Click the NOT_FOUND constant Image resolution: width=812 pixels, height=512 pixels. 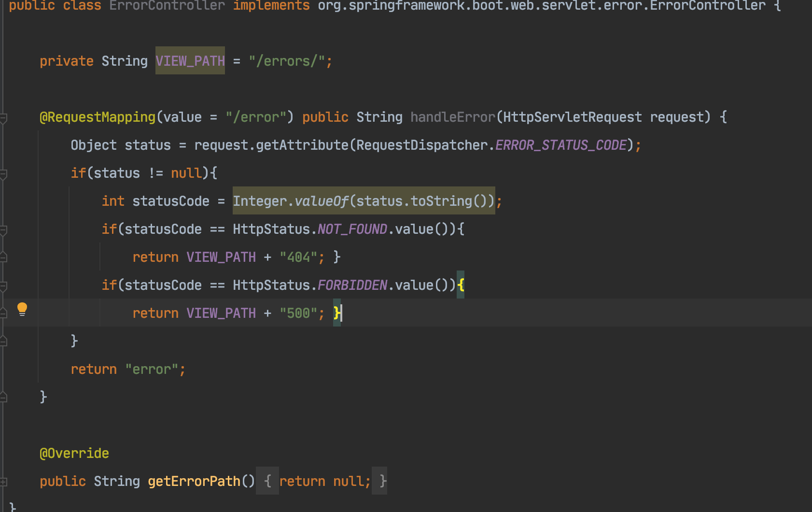click(352, 229)
